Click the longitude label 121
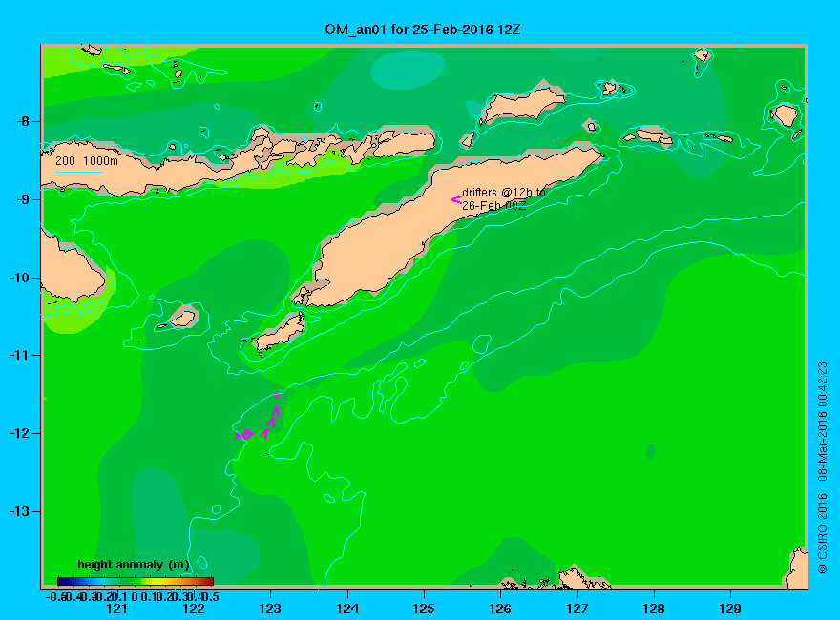Screen dimensions: 840x620 tap(116, 609)
